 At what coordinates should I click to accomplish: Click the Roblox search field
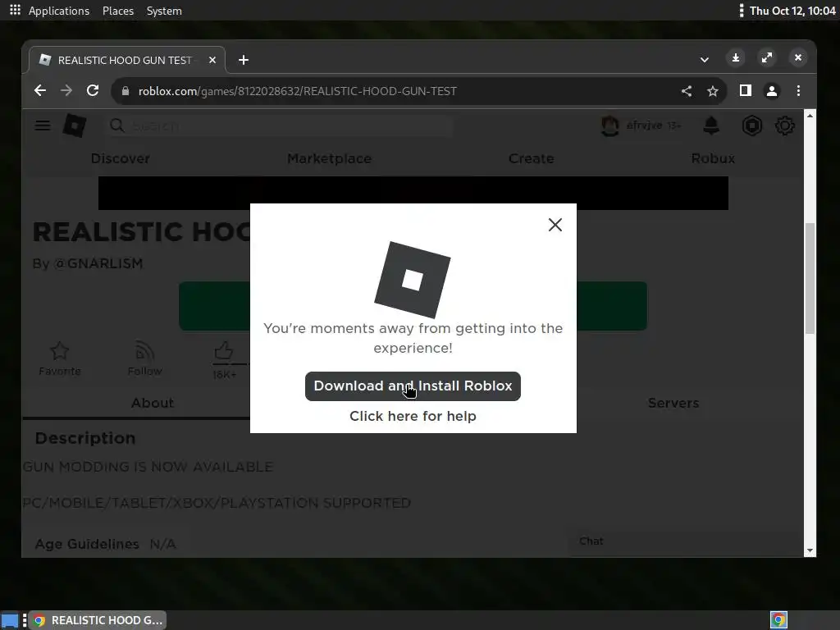pyautogui.click(x=281, y=126)
